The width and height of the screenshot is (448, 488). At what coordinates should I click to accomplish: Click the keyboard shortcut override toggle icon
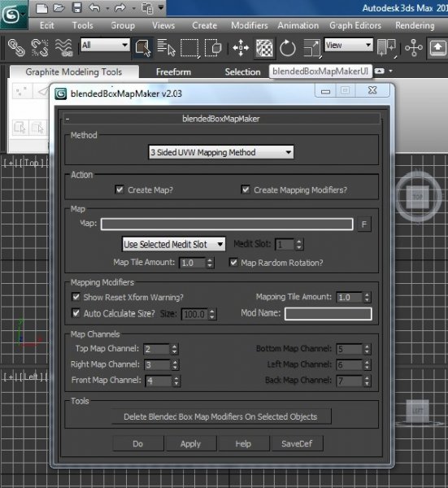[x=437, y=48]
